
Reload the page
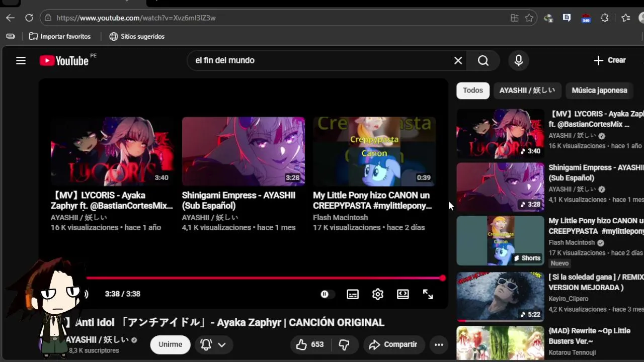pos(29,18)
